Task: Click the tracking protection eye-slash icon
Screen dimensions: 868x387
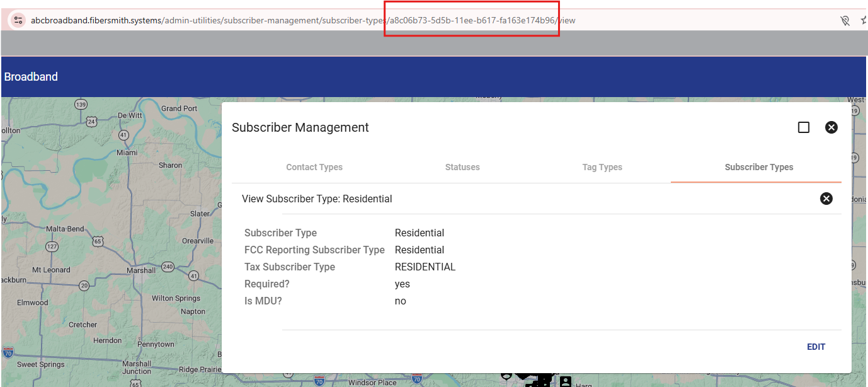Action: tap(845, 21)
